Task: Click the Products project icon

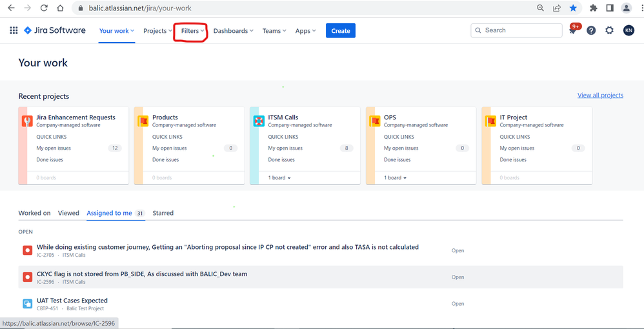Action: tap(143, 121)
